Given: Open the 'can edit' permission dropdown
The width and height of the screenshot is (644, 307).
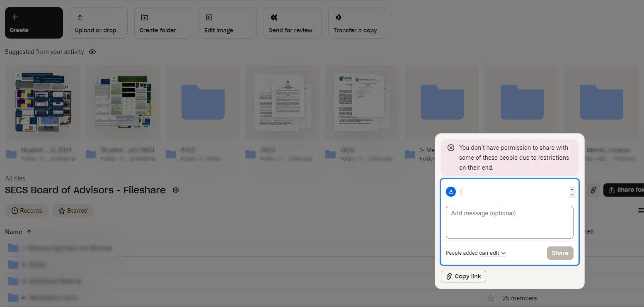Looking at the screenshot, I should [x=492, y=253].
